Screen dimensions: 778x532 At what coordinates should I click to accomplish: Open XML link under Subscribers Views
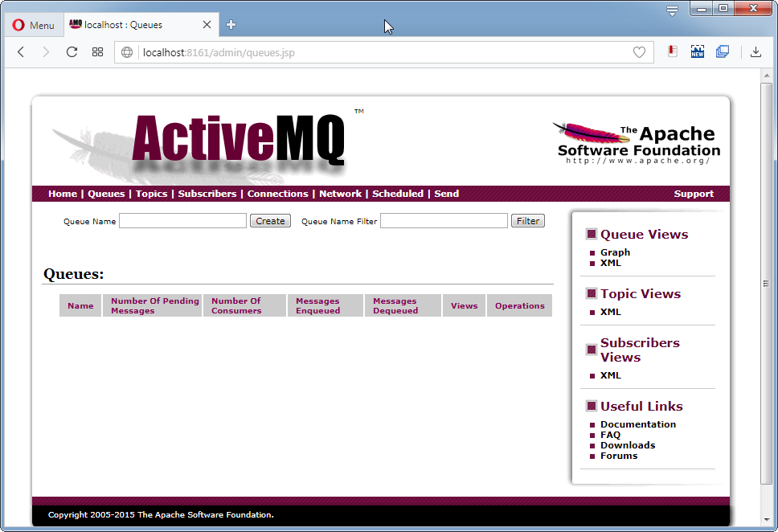(x=611, y=375)
